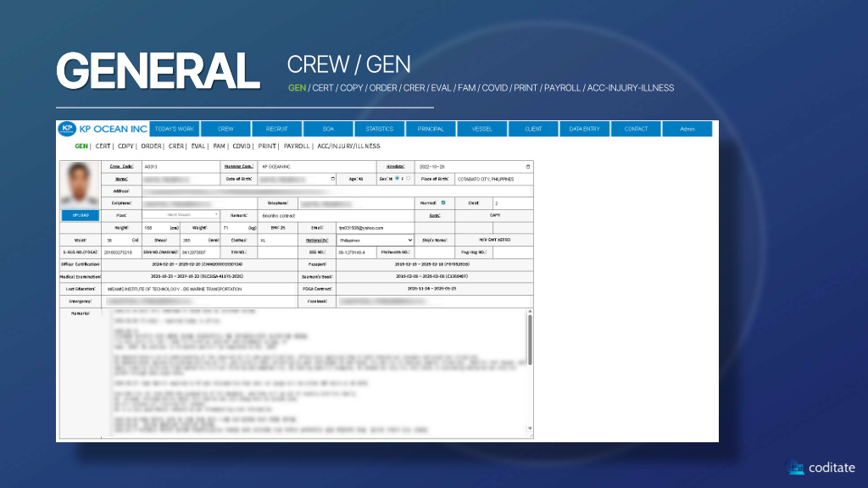Open the Date of Birth calendar icon
Image resolution: width=868 pixels, height=488 pixels.
pyautogui.click(x=332, y=180)
